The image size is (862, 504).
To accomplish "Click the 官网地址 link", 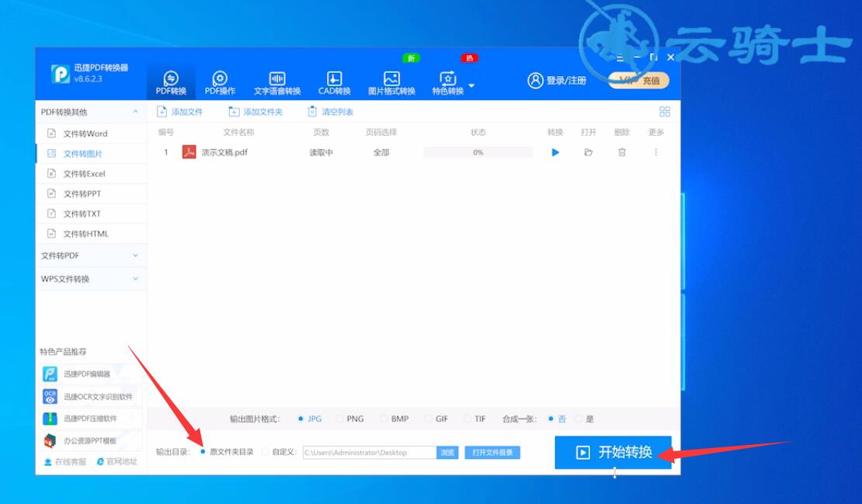I will pos(116,462).
